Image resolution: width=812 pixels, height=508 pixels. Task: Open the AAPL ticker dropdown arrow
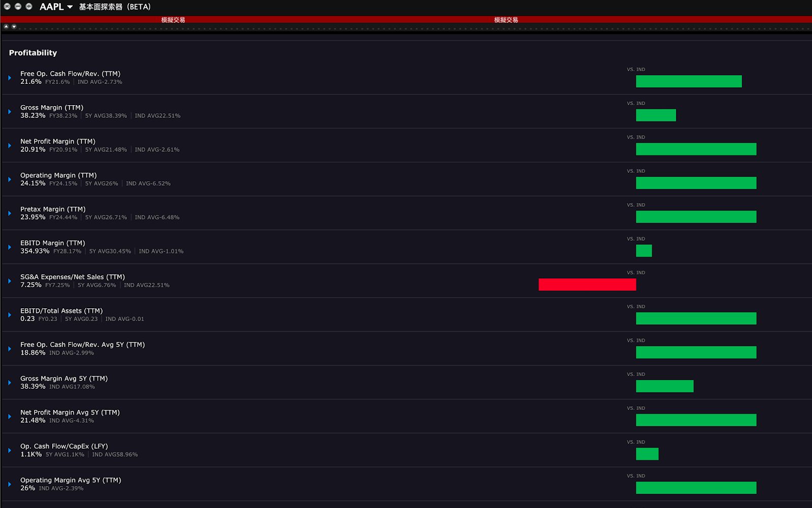(x=70, y=7)
